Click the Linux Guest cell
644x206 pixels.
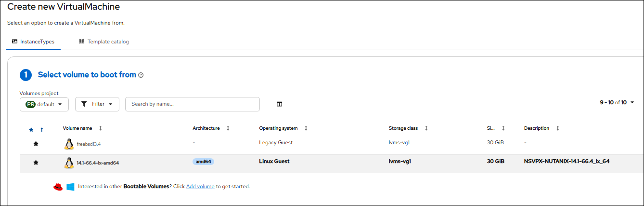coord(274,162)
